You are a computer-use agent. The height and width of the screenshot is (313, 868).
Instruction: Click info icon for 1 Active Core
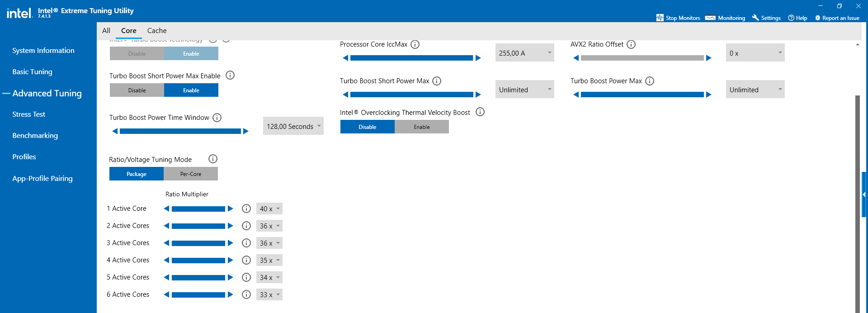point(246,209)
